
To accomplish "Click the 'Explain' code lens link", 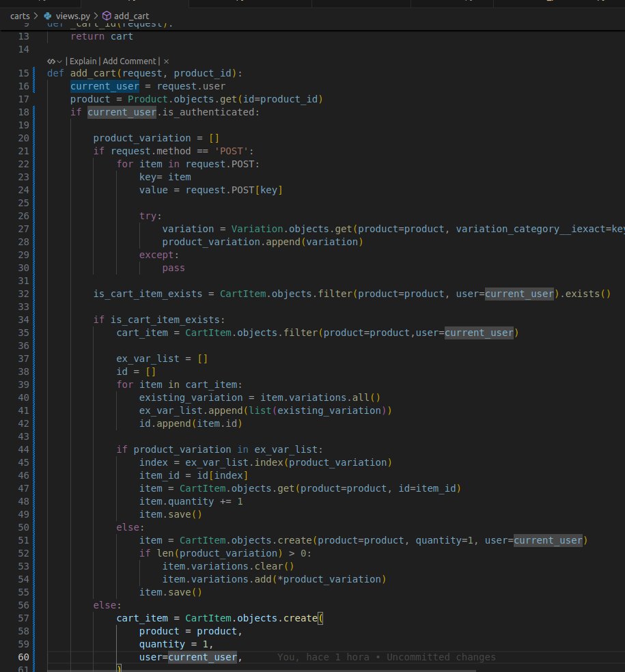I will click(x=83, y=61).
